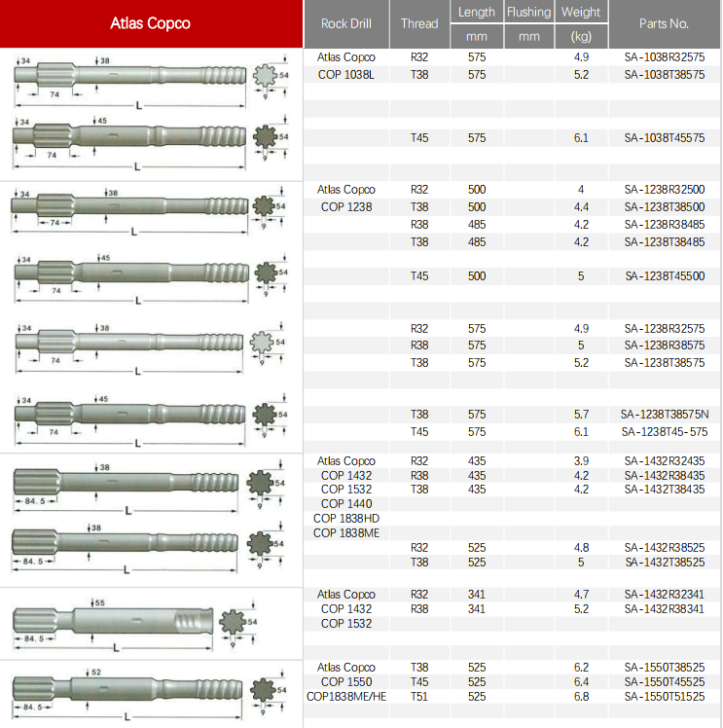
Task: Select part number SA-1550T38525
Action: [664, 668]
